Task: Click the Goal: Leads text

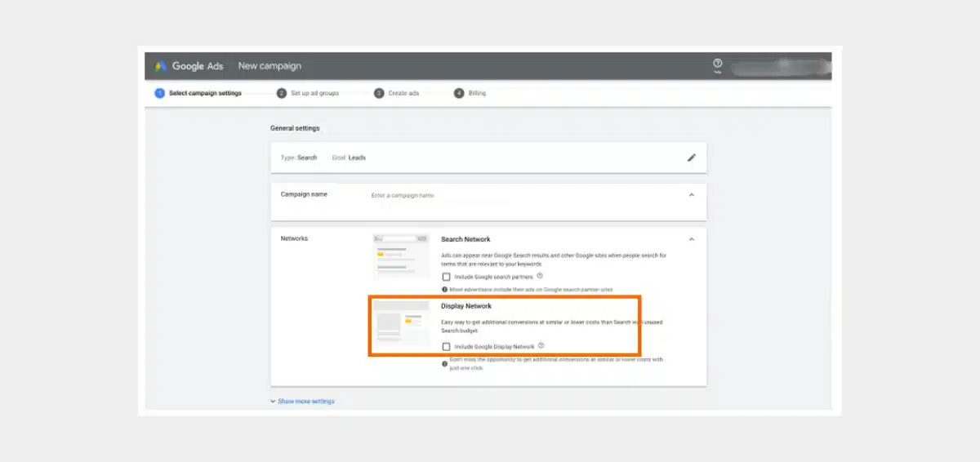Action: pos(349,158)
